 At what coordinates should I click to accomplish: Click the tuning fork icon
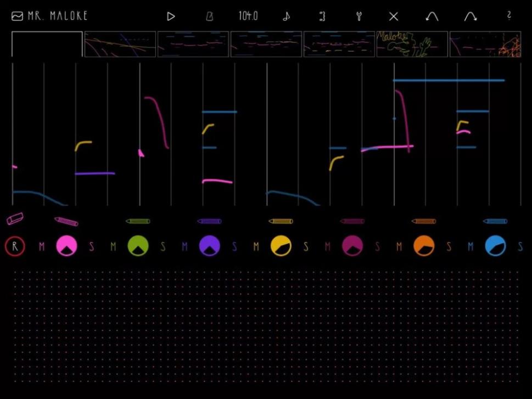(359, 16)
